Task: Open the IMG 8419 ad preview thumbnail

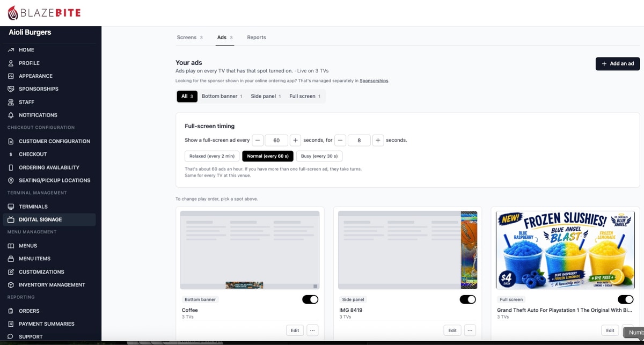Action: point(407,250)
